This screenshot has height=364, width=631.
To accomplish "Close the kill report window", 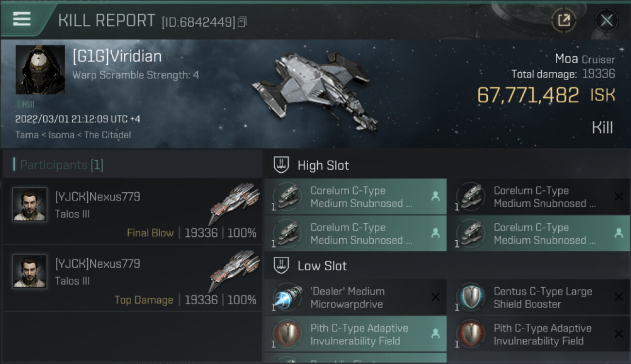I will pyautogui.click(x=606, y=20).
